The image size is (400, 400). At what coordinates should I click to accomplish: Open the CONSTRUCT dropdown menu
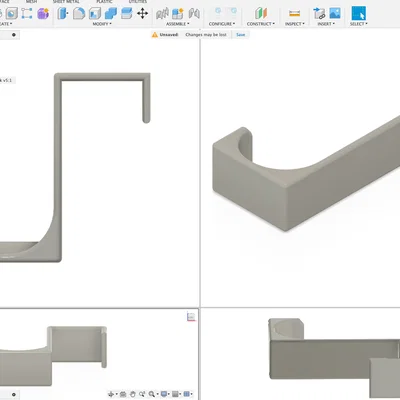click(x=261, y=24)
